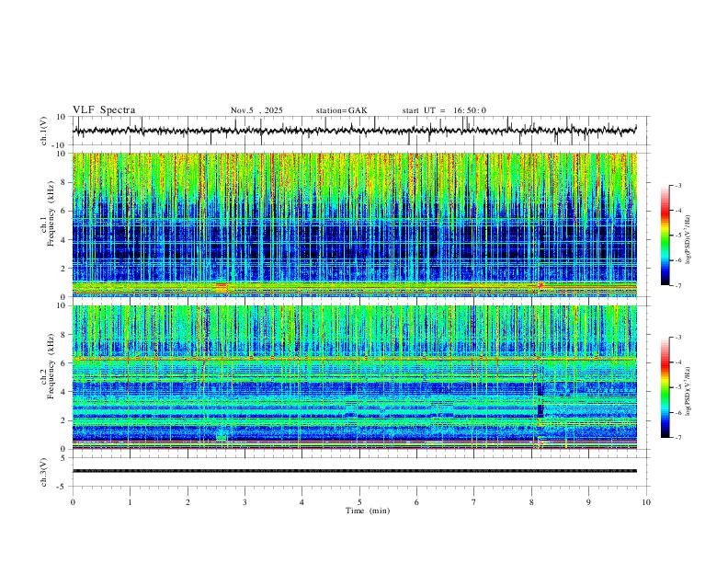Click the "4" kHz tick on ch.1 spectrogram
Screen dimensions: 728x563
(x=63, y=240)
